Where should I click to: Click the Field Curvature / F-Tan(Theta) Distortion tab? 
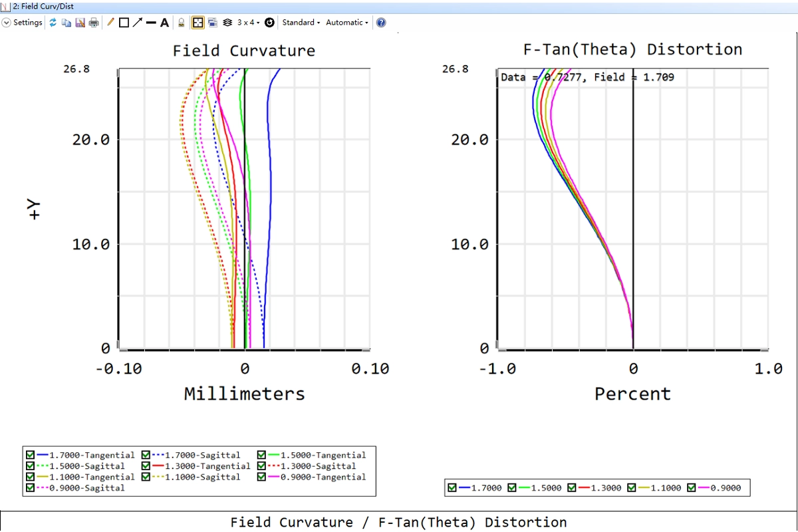point(398,522)
